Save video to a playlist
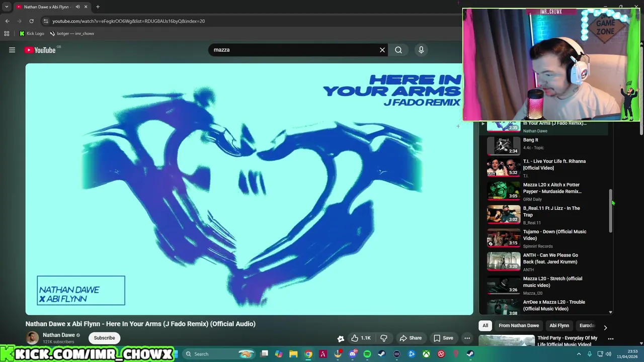 point(443,338)
